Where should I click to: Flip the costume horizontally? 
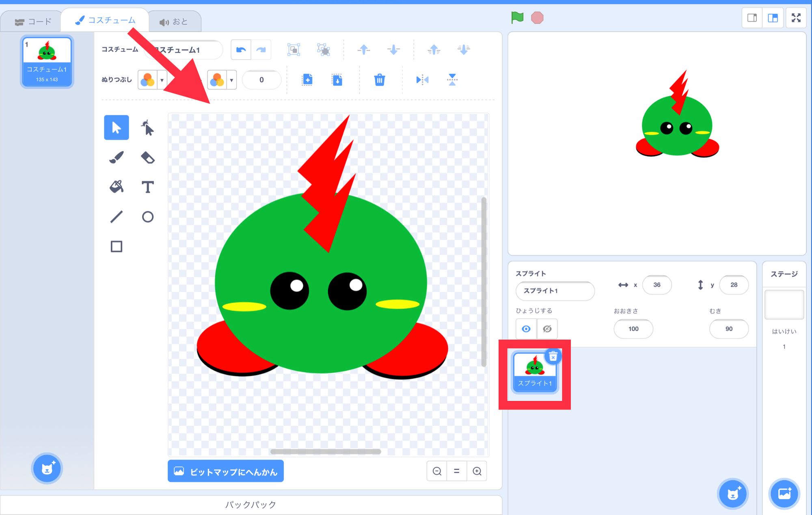pyautogui.click(x=422, y=80)
